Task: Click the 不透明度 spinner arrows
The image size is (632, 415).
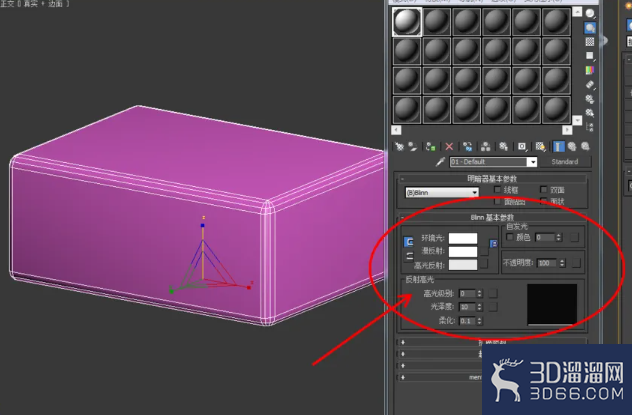Action: point(562,263)
